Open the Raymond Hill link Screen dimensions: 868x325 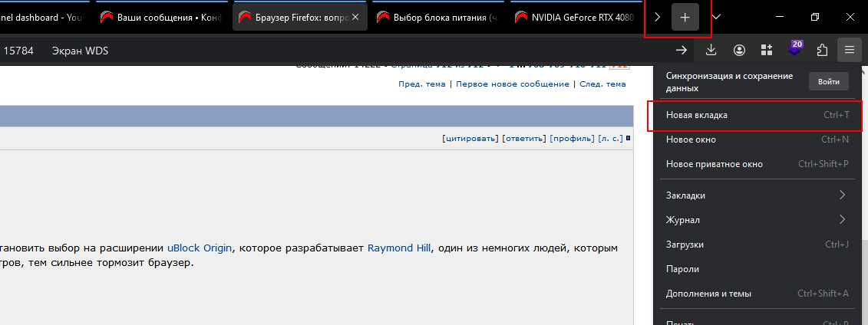click(x=398, y=248)
